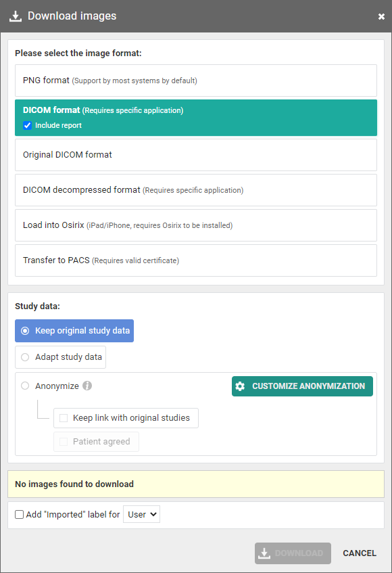Click the Cancel button
This screenshot has height=573, width=392.
tap(360, 553)
